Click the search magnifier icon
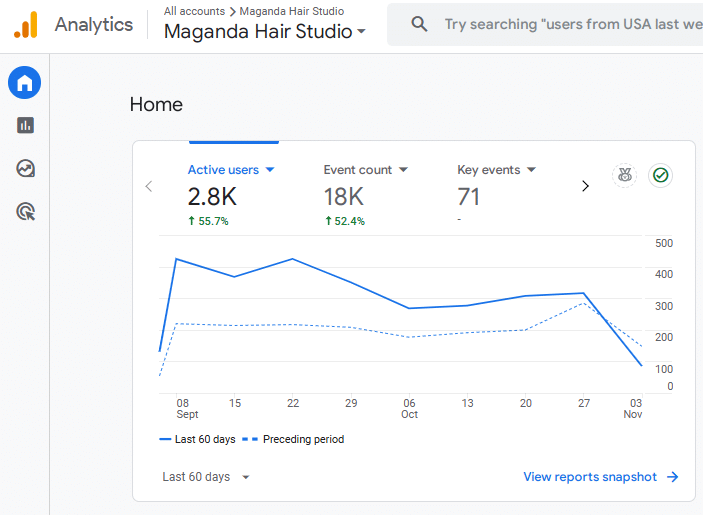703x515 pixels. 419,24
